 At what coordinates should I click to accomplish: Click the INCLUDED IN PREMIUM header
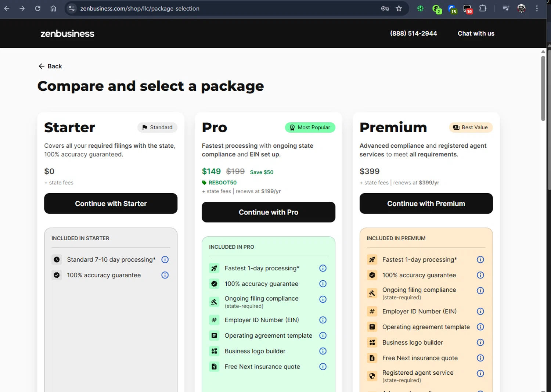click(396, 238)
